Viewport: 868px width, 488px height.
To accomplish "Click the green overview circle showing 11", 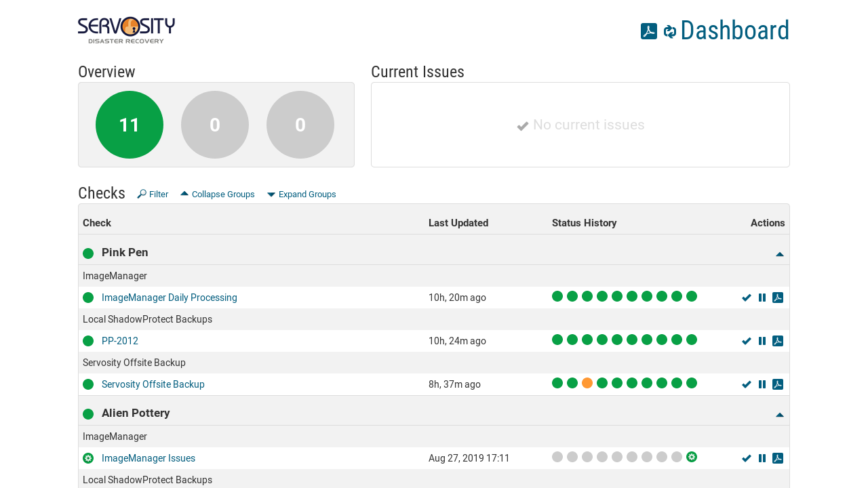I will pyautogui.click(x=130, y=125).
